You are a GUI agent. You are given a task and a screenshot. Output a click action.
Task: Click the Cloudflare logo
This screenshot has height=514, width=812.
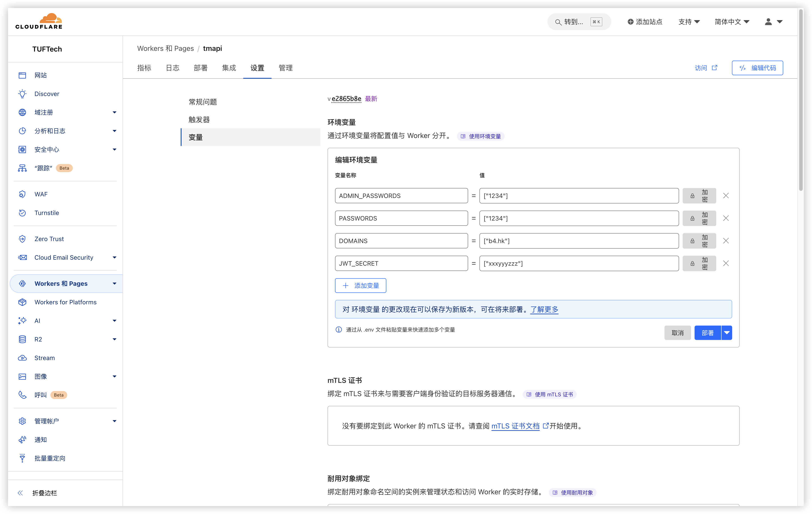tap(39, 21)
